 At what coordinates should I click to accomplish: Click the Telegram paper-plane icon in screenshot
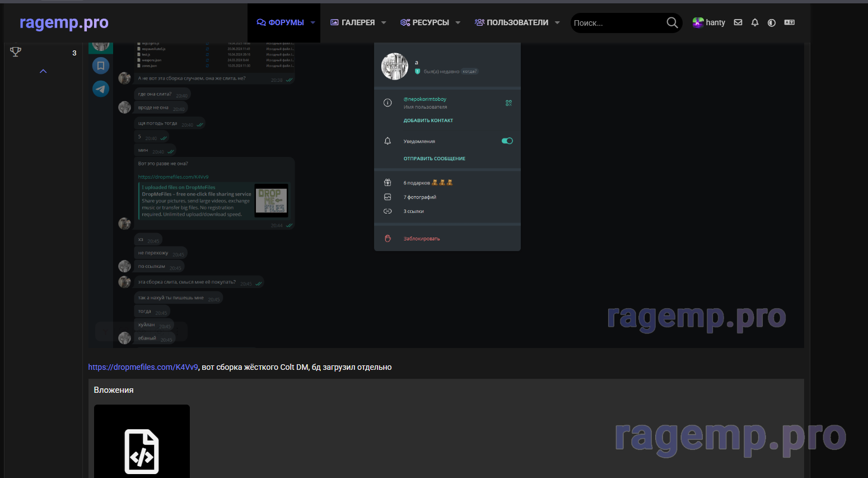101,89
